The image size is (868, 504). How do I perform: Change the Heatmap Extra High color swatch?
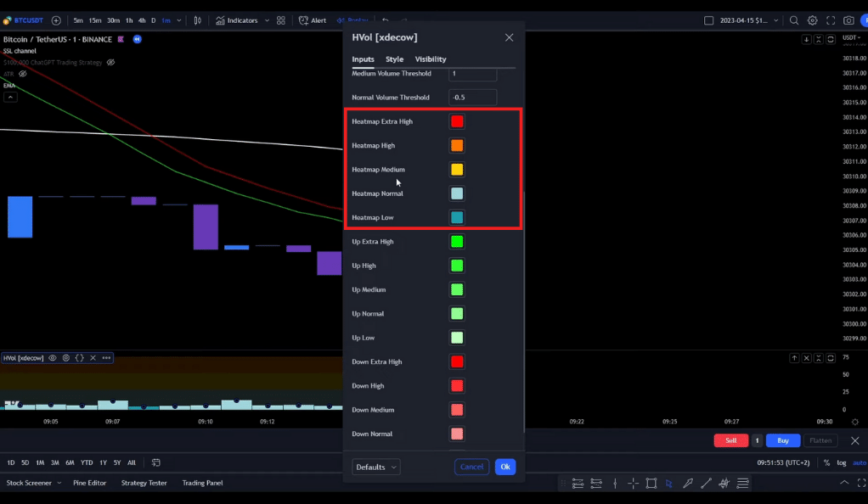coord(457,121)
